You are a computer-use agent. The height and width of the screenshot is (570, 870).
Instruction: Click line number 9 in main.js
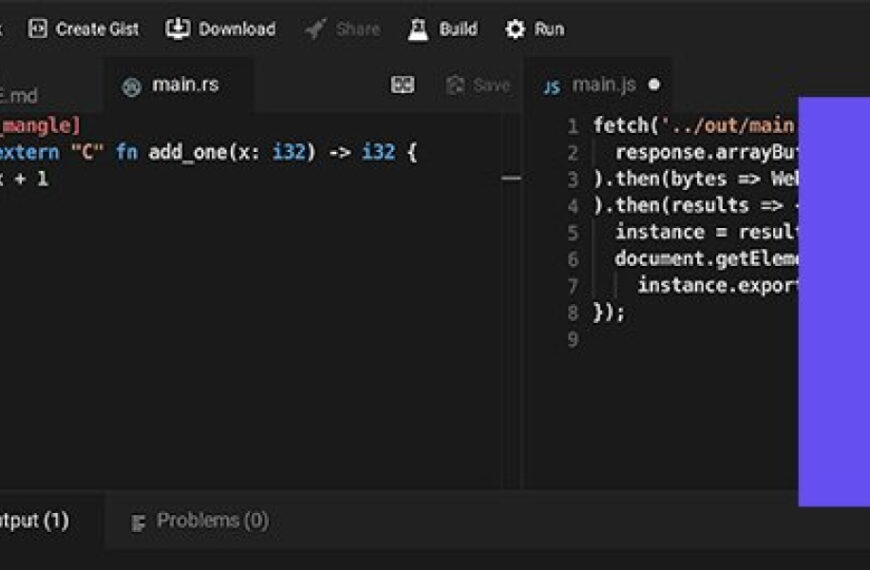573,340
